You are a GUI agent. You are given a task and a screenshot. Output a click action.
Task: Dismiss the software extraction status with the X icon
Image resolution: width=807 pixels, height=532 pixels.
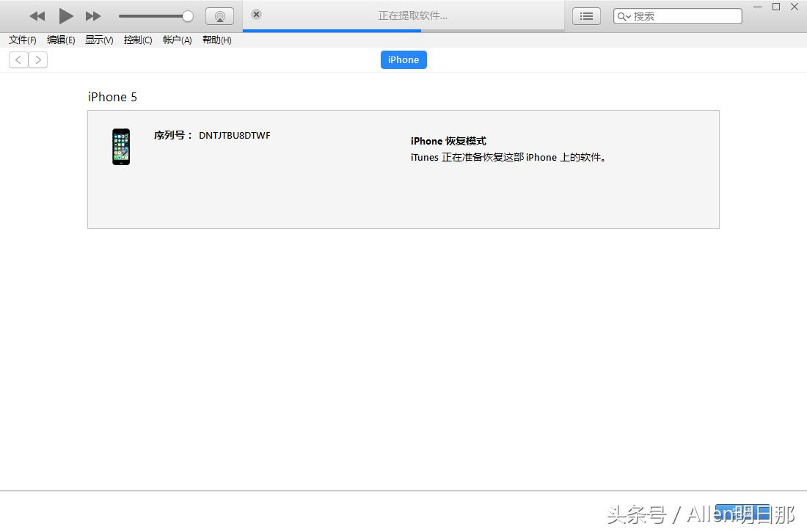tap(255, 13)
